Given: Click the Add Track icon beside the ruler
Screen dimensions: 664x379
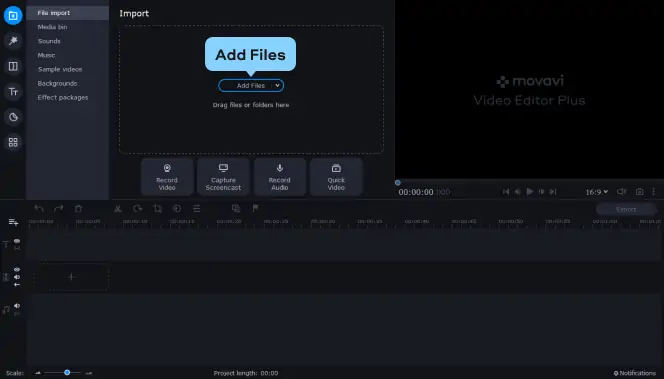Looking at the screenshot, I should (x=13, y=222).
